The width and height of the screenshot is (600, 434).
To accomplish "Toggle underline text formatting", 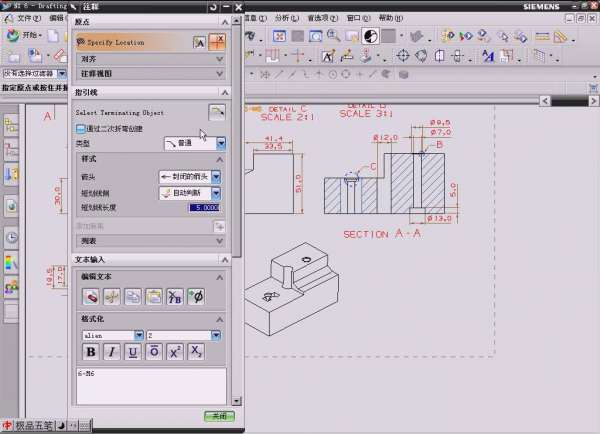I will pyautogui.click(x=132, y=351).
